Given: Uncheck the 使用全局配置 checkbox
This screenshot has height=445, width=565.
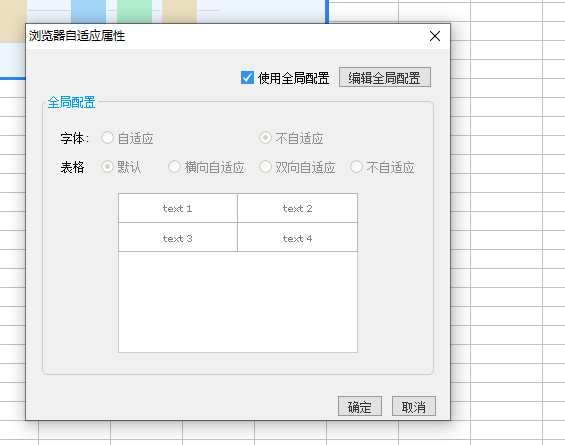Looking at the screenshot, I should (247, 77).
